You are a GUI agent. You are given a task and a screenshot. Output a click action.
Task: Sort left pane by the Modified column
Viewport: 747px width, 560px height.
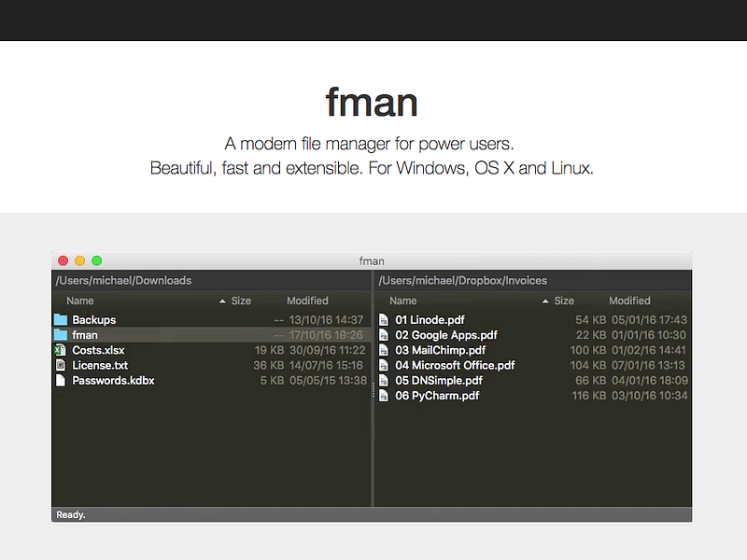307,301
